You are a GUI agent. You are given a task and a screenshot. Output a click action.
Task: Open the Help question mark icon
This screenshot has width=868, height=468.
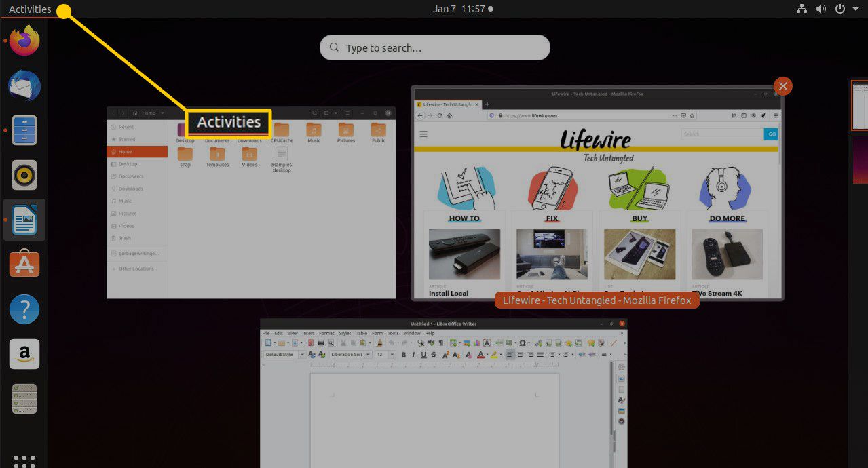click(x=24, y=309)
